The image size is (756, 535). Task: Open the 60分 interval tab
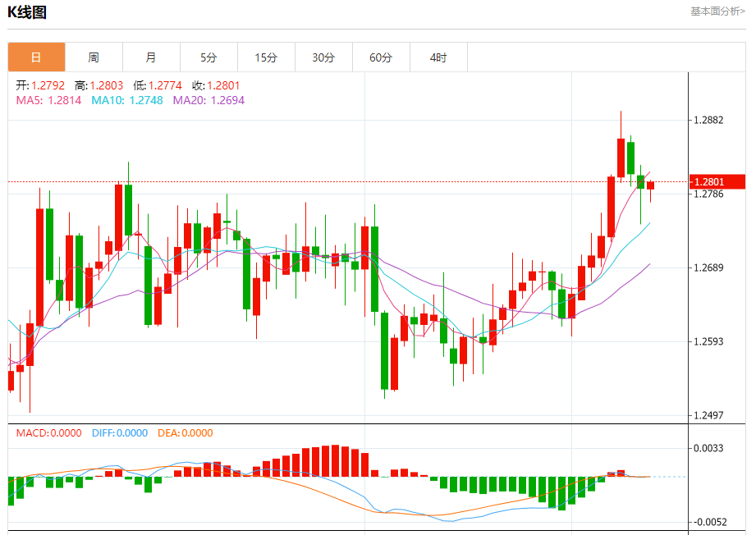click(x=381, y=57)
